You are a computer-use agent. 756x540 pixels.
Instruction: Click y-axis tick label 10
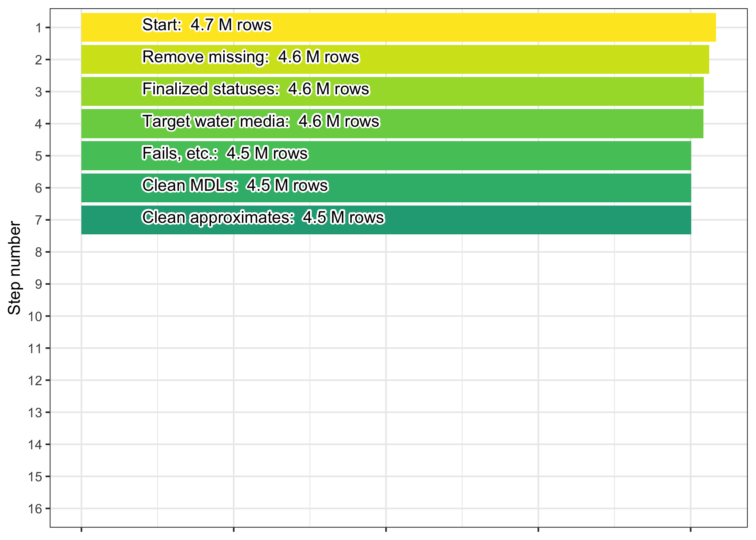point(35,316)
